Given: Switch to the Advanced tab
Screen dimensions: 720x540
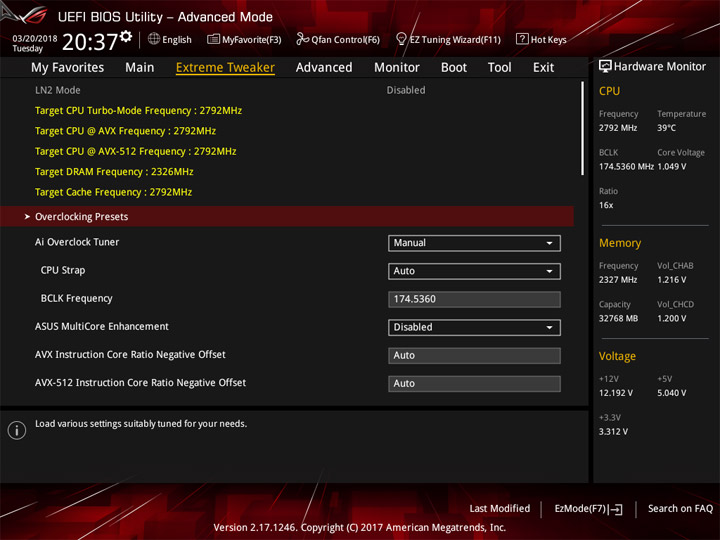Looking at the screenshot, I should point(324,68).
